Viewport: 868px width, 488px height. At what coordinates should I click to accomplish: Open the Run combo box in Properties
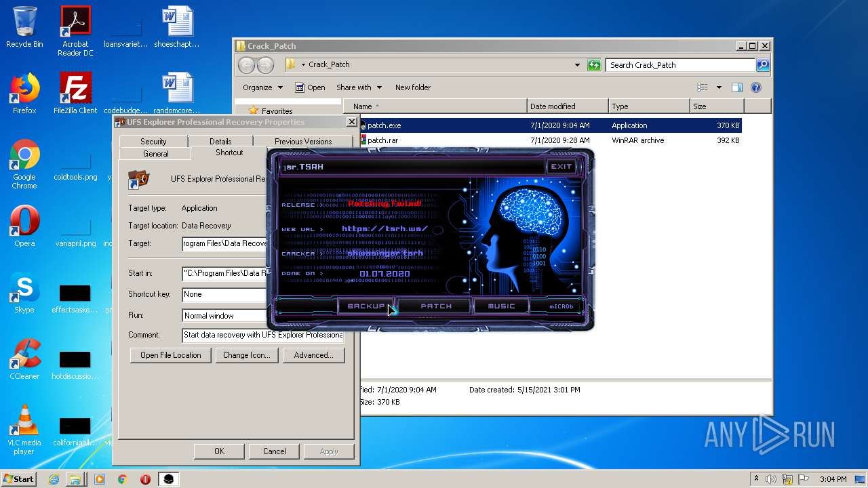[263, 315]
